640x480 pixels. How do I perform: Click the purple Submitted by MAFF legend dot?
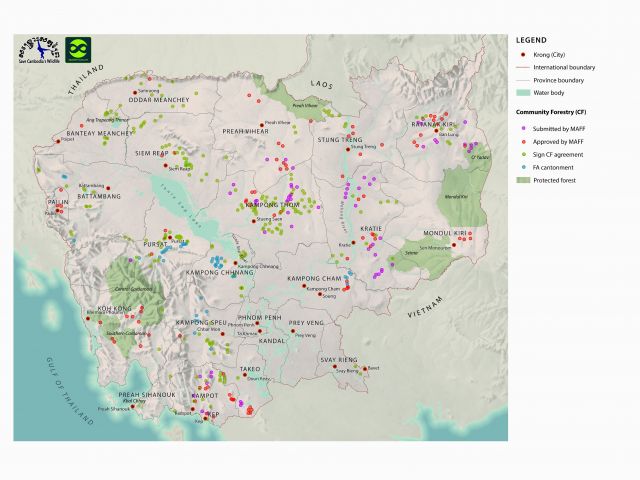(521, 129)
